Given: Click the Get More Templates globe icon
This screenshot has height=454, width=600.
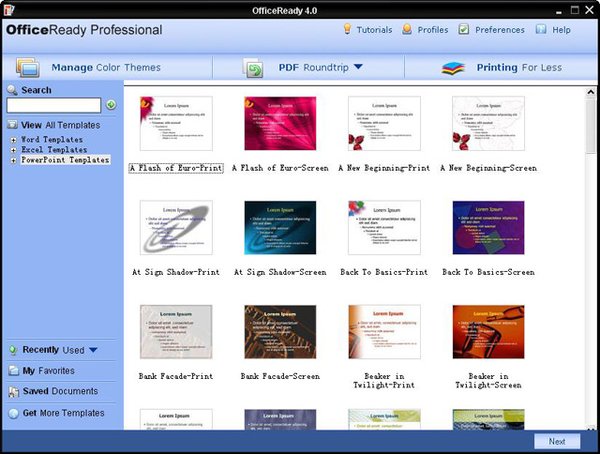Looking at the screenshot, I should click(x=13, y=413).
